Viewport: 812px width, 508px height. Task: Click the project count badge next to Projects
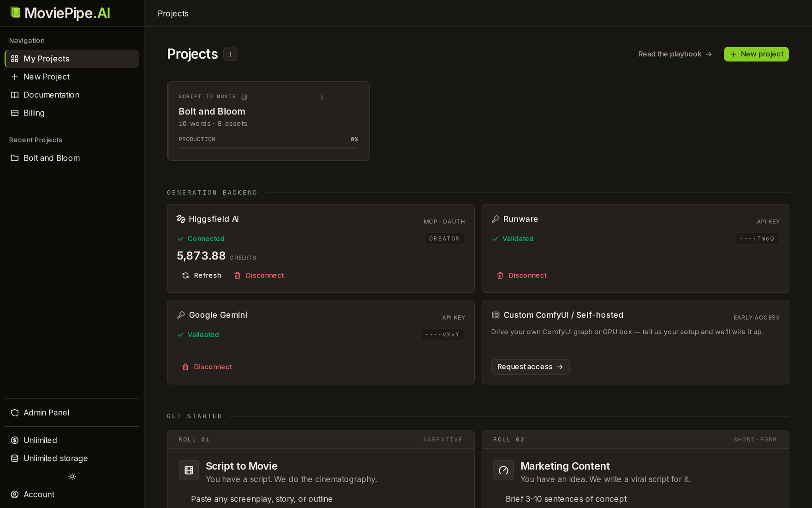tap(230, 54)
